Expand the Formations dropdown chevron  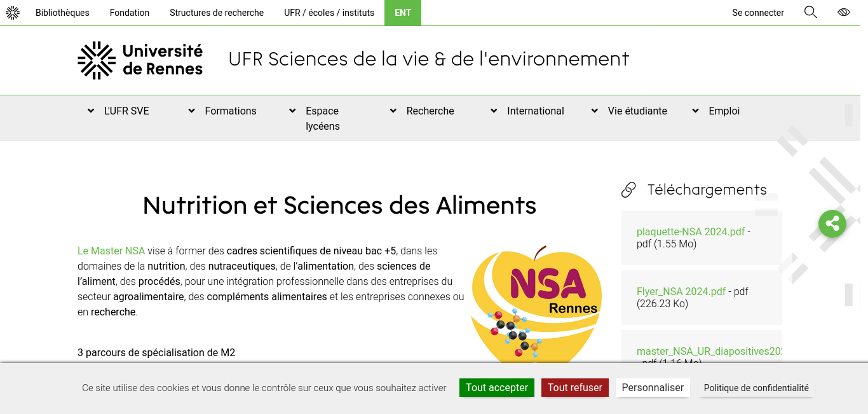[191, 111]
